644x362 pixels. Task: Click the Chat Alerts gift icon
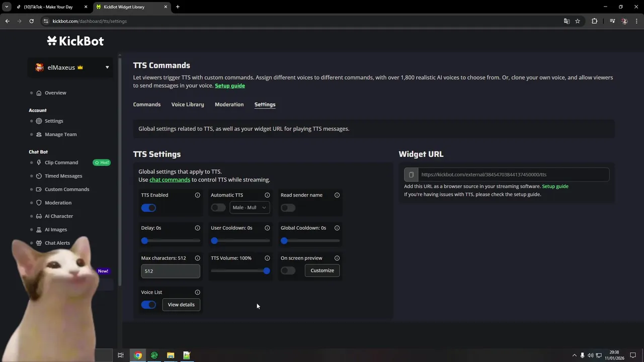[39, 243]
